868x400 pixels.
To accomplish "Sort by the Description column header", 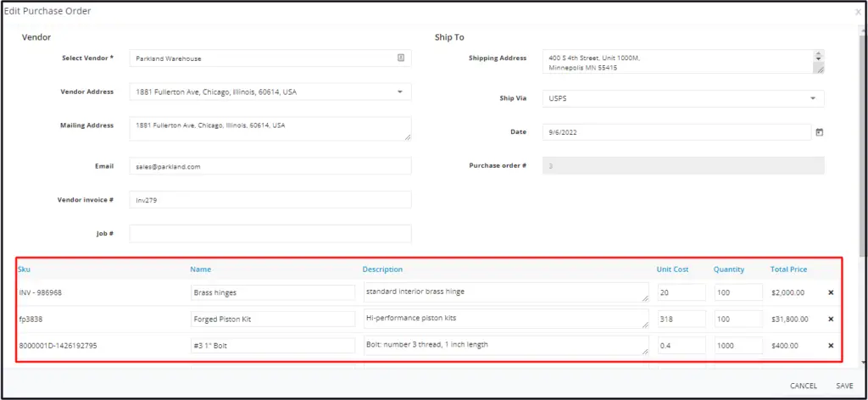I will pos(382,269).
